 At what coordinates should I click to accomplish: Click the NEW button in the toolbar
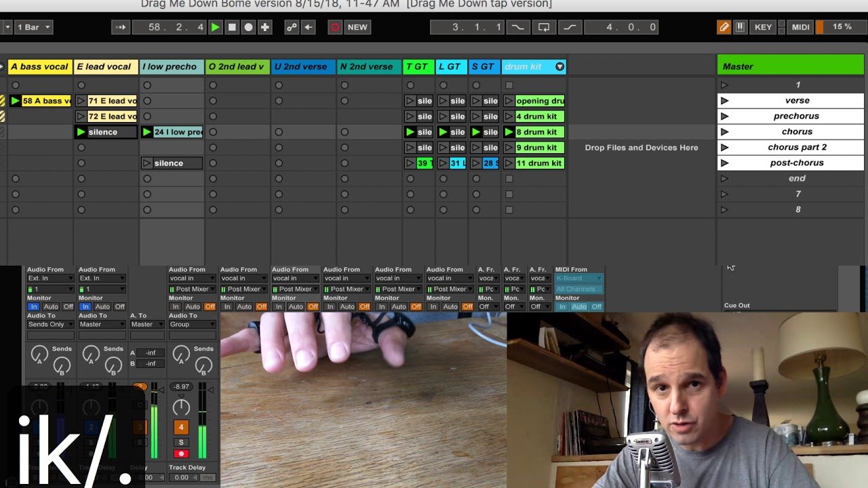pyautogui.click(x=357, y=27)
